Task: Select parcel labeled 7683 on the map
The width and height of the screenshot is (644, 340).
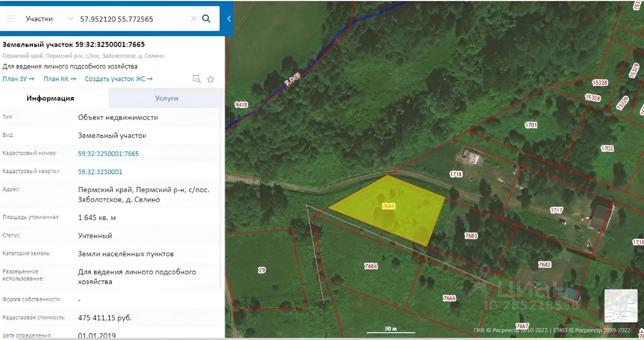Action: [471, 235]
